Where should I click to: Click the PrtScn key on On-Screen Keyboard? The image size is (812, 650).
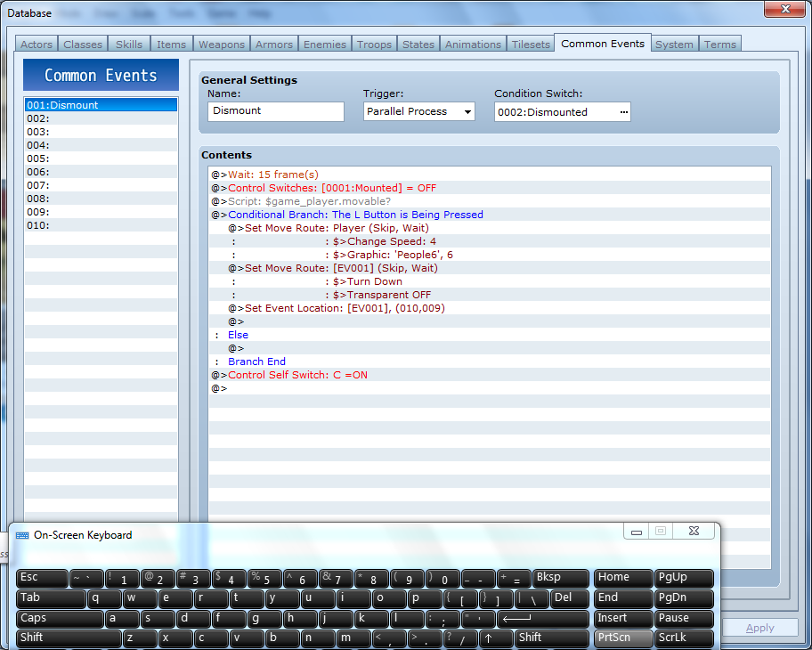pyautogui.click(x=623, y=638)
